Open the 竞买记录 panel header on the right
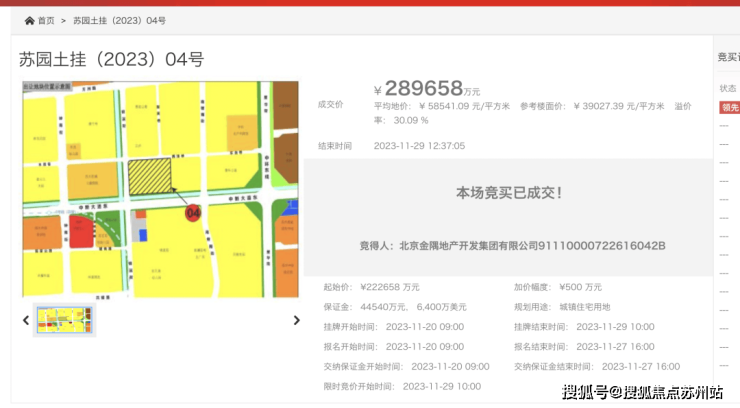 pyautogui.click(x=728, y=58)
